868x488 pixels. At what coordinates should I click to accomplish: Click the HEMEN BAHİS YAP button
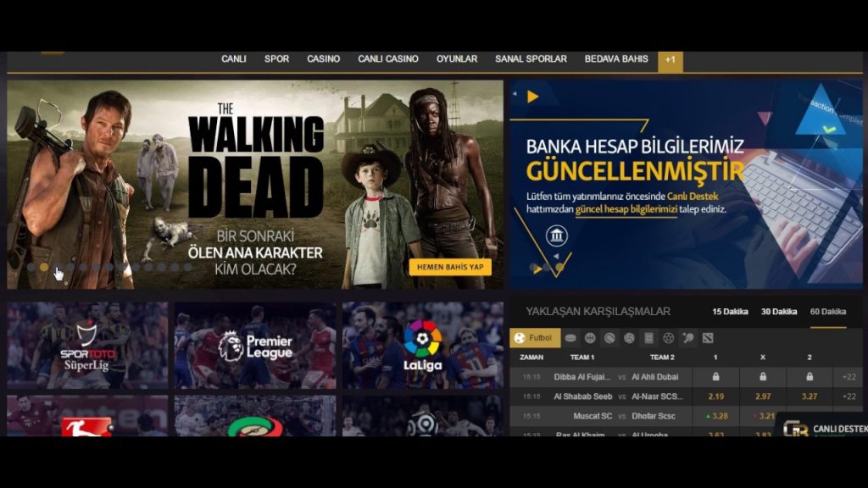click(450, 267)
